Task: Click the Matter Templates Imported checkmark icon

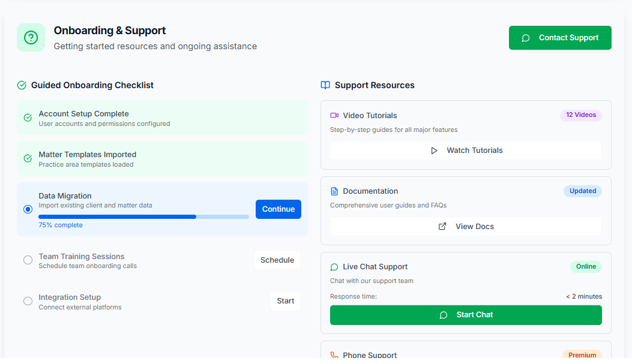Action: click(x=28, y=158)
